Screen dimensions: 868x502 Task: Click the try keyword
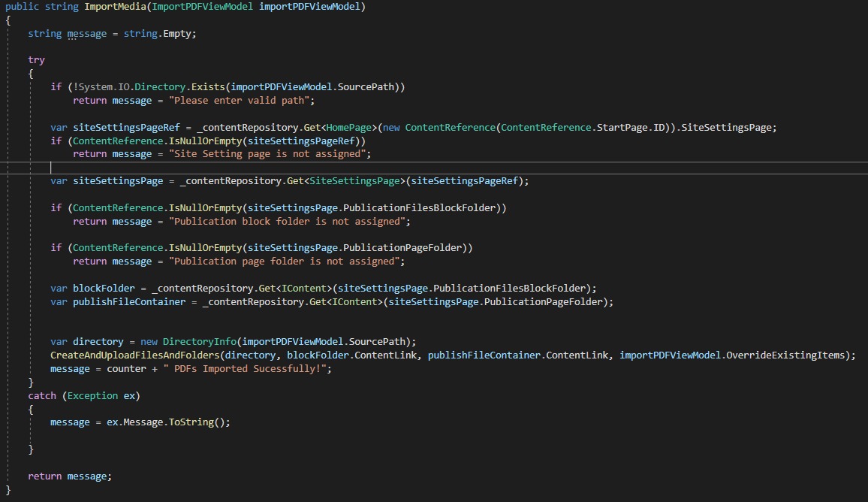[36, 60]
